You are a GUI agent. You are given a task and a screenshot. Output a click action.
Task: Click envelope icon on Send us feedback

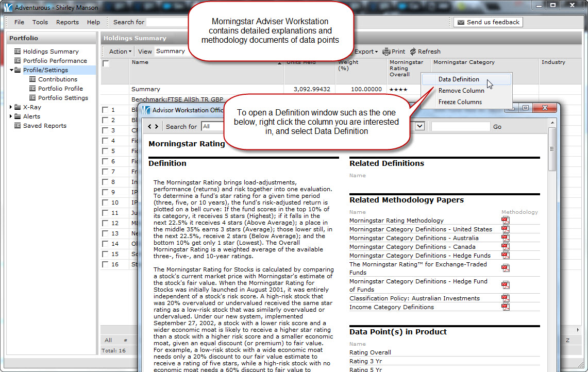[461, 22]
